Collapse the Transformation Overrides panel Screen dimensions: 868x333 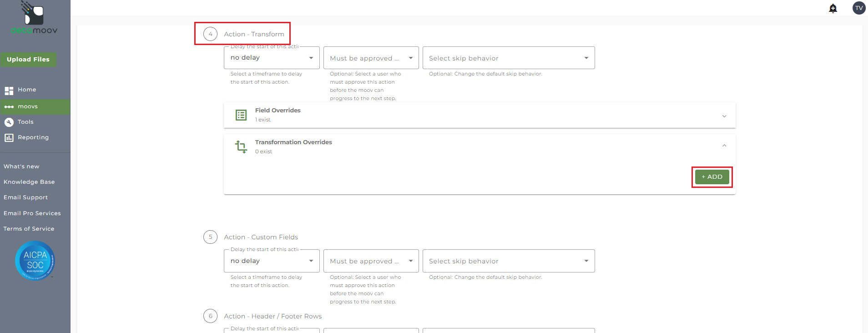tap(724, 146)
